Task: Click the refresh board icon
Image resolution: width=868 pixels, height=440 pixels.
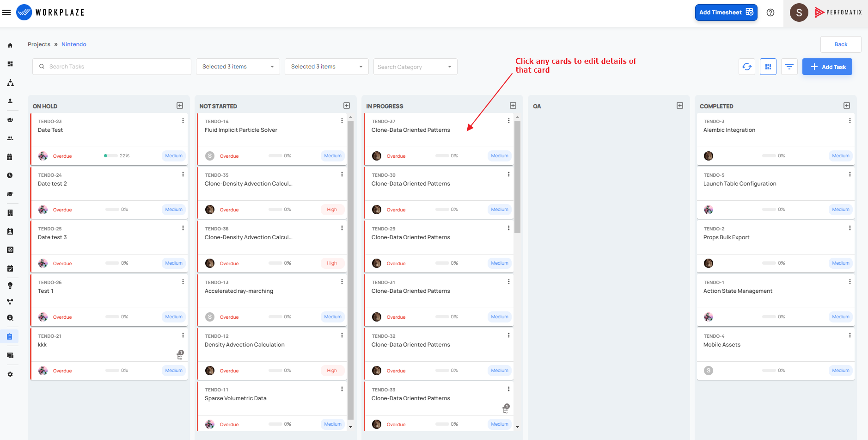Action: 747,67
